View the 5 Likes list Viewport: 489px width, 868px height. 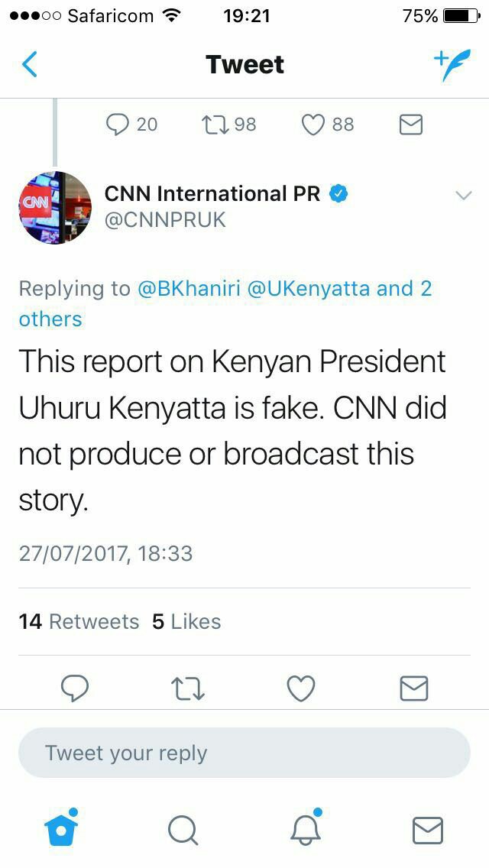point(186,622)
